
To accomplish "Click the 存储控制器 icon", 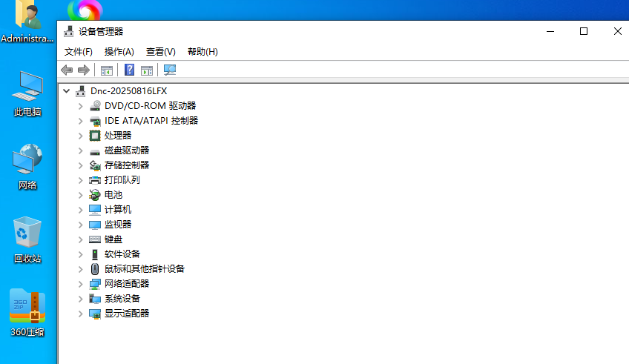I will 95,165.
